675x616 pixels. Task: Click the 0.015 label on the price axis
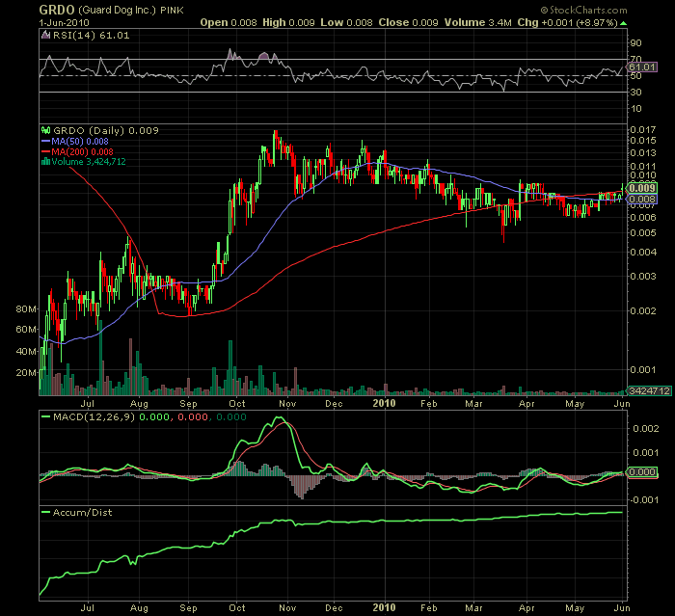[643, 141]
